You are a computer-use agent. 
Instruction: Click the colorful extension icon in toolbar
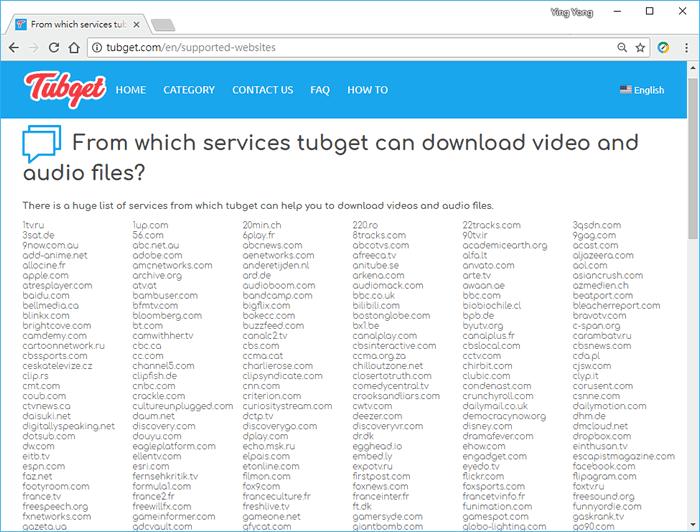pos(663,47)
